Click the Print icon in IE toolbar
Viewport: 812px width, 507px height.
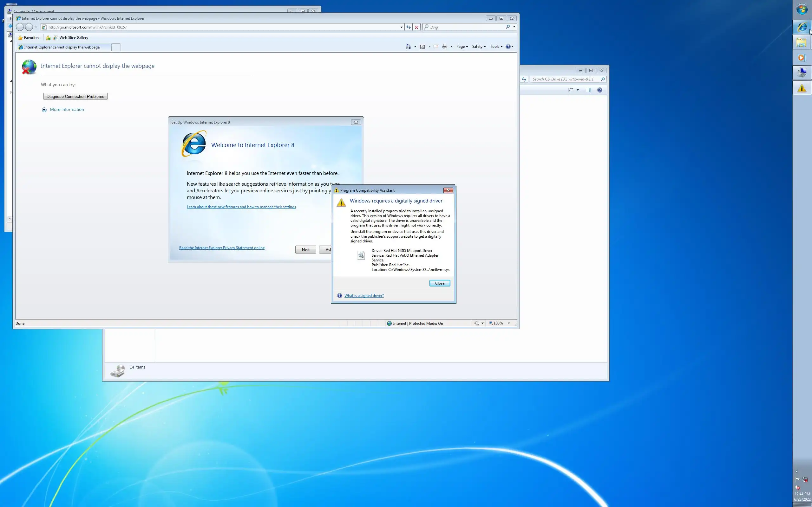pos(445,47)
